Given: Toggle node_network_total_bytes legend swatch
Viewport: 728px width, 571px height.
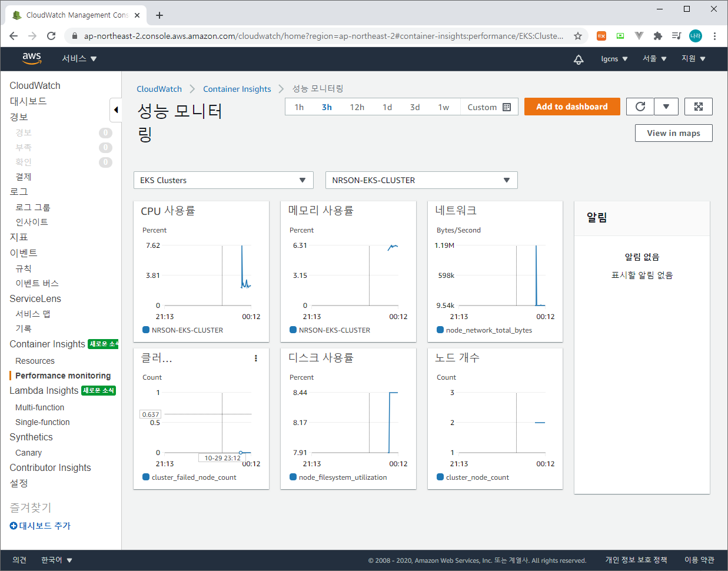Looking at the screenshot, I should [x=440, y=330].
